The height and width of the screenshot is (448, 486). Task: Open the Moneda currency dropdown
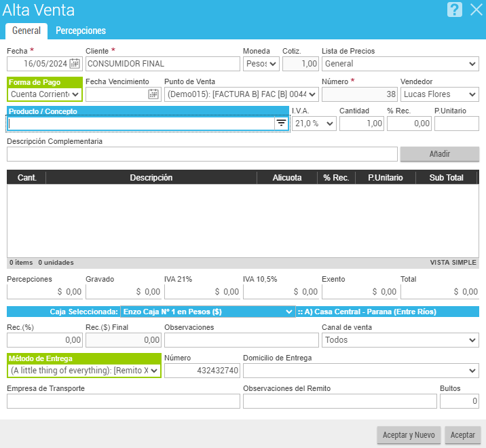[x=262, y=64]
